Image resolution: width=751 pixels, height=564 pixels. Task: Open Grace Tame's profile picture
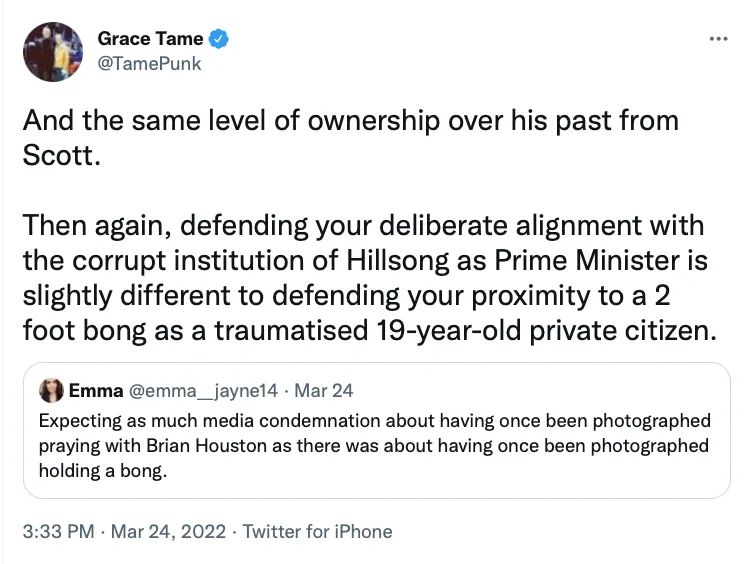click(x=52, y=52)
